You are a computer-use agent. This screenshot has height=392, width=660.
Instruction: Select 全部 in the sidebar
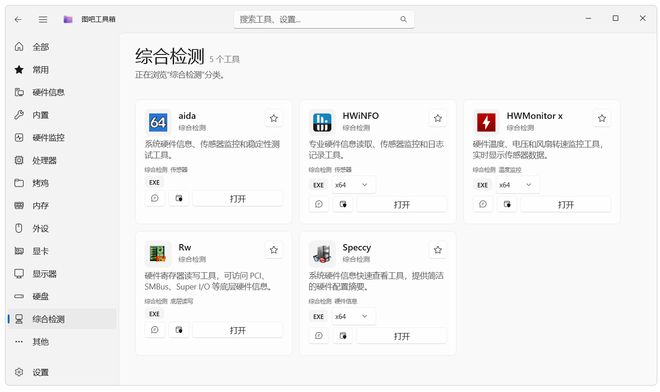61,47
